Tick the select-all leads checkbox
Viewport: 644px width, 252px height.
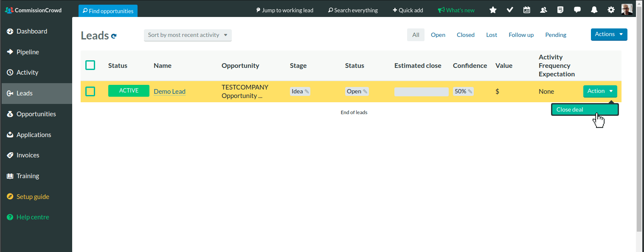coord(90,65)
